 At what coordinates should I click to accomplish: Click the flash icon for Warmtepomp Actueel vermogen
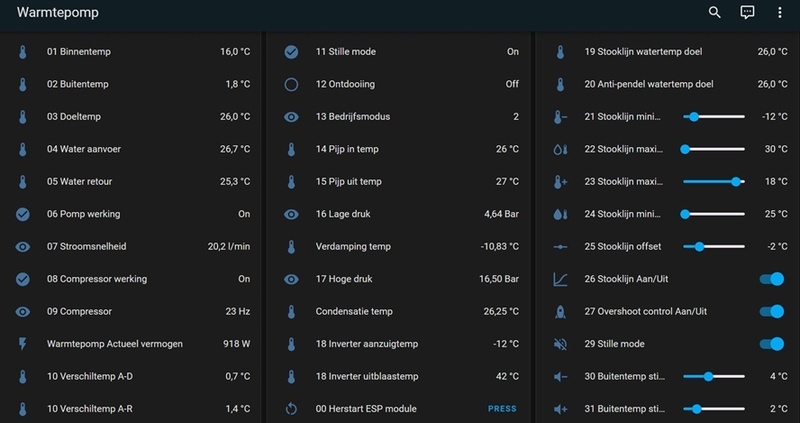(x=23, y=344)
